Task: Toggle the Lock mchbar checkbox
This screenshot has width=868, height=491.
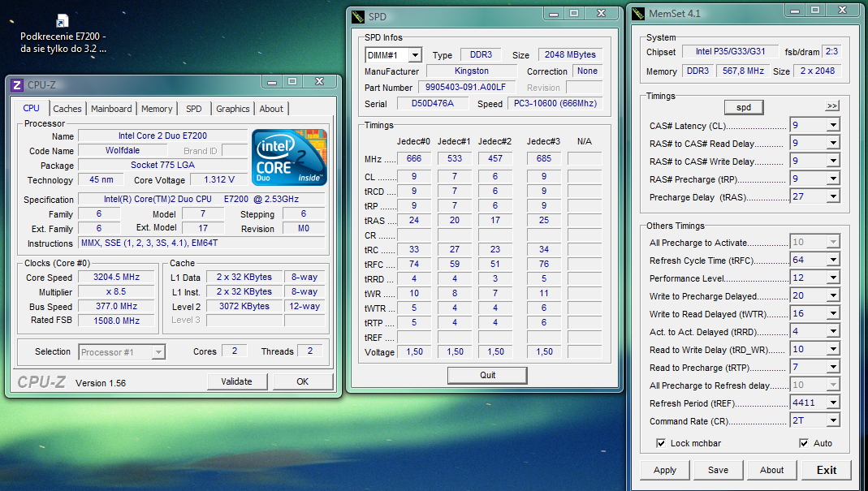Action: pyautogui.click(x=661, y=443)
